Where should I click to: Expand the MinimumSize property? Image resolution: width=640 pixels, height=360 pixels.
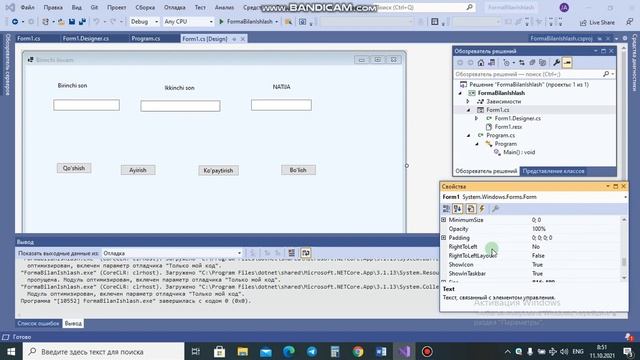[444, 220]
